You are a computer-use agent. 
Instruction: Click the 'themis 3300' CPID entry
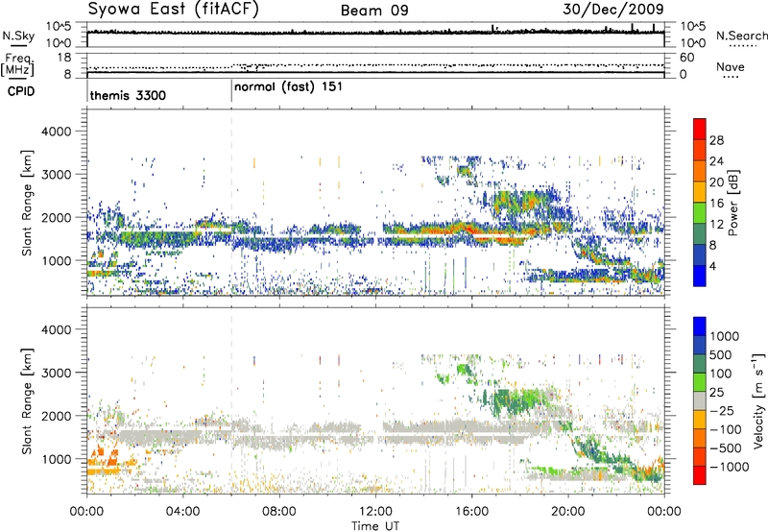[x=128, y=95]
